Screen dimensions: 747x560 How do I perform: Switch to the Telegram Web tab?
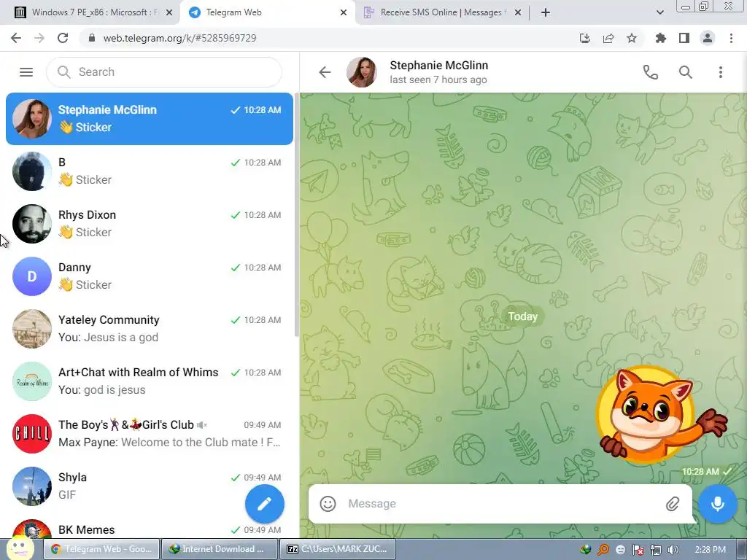pos(267,12)
